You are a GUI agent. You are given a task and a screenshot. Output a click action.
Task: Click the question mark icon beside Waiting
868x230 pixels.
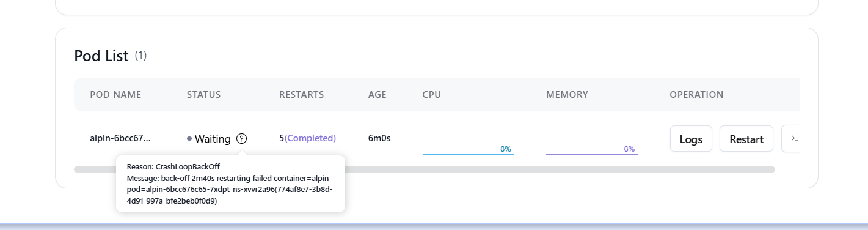[x=241, y=139]
